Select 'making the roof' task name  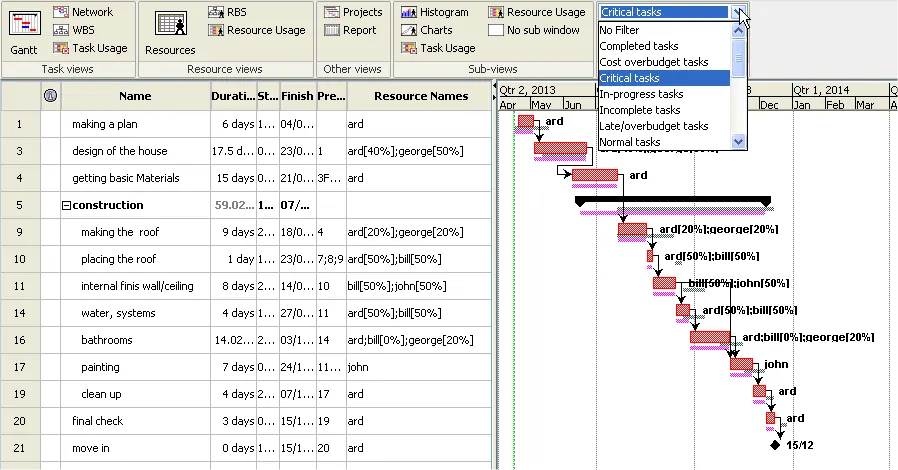pyautogui.click(x=120, y=232)
